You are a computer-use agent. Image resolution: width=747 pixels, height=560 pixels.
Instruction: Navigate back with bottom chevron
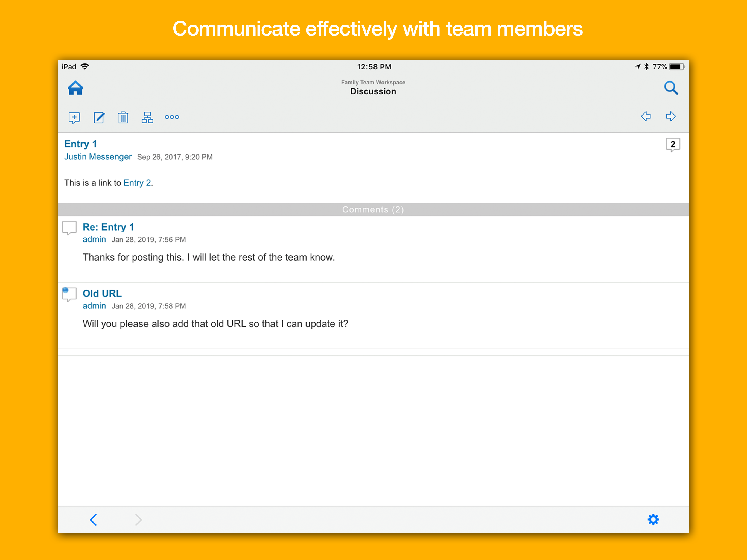point(94,520)
